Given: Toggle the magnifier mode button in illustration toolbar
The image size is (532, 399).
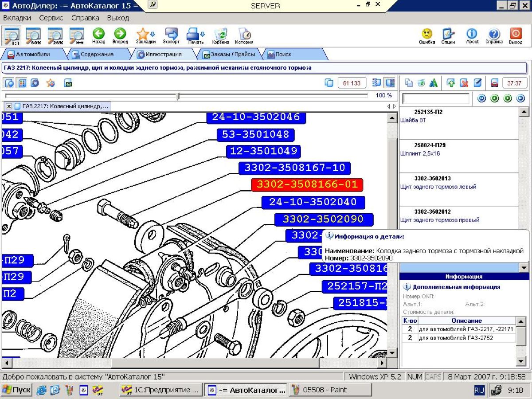Looking at the screenshot, I should (9, 83).
